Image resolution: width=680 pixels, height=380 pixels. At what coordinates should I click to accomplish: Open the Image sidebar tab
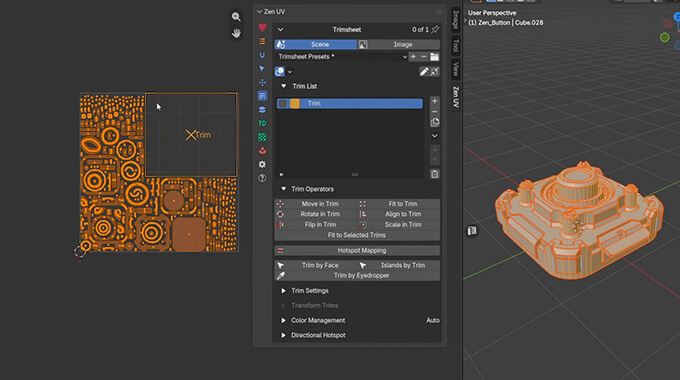[456, 20]
